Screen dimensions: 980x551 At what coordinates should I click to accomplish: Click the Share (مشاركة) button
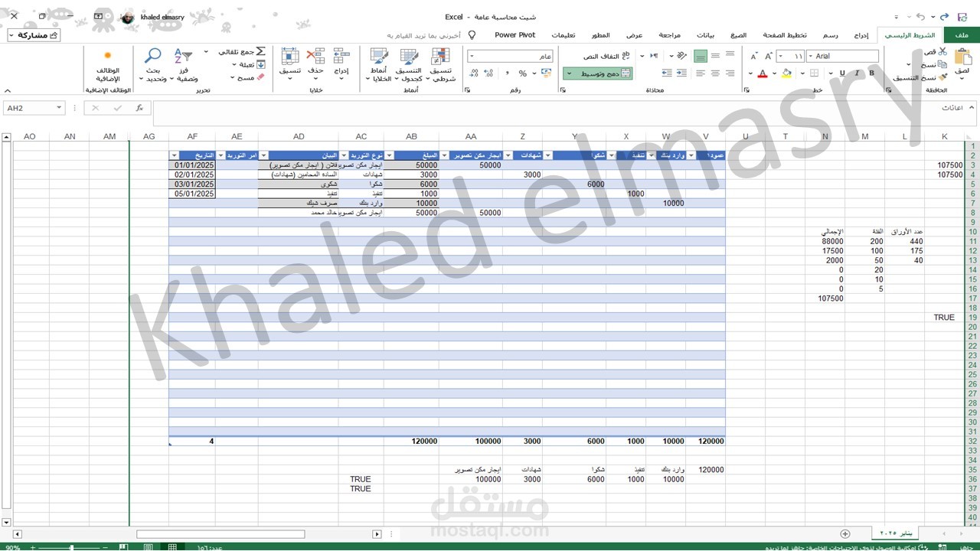34,35
